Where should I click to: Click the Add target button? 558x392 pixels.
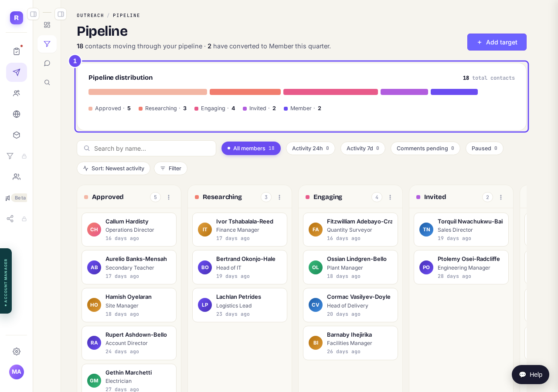click(x=497, y=42)
